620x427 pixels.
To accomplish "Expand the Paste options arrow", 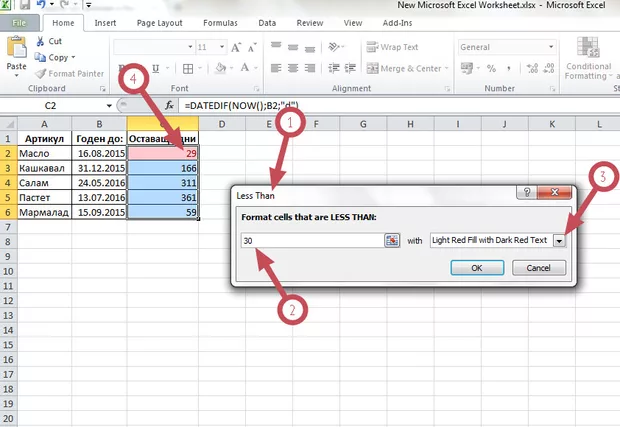I will pyautogui.click(x=17, y=75).
